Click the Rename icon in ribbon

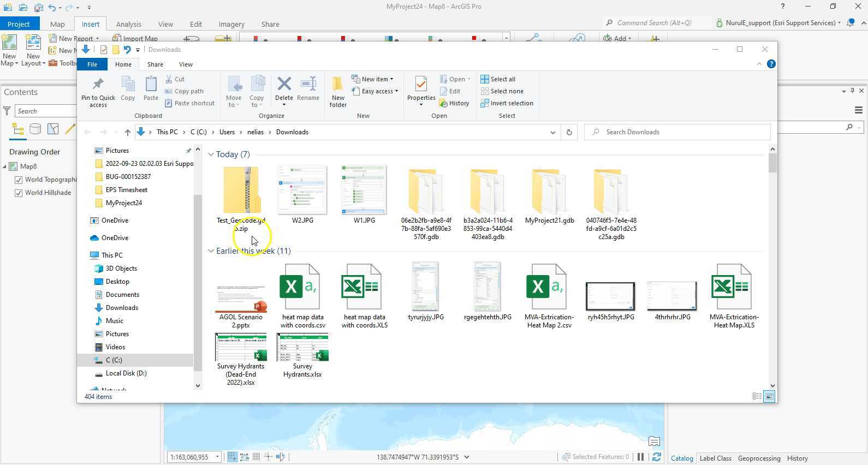click(x=308, y=88)
